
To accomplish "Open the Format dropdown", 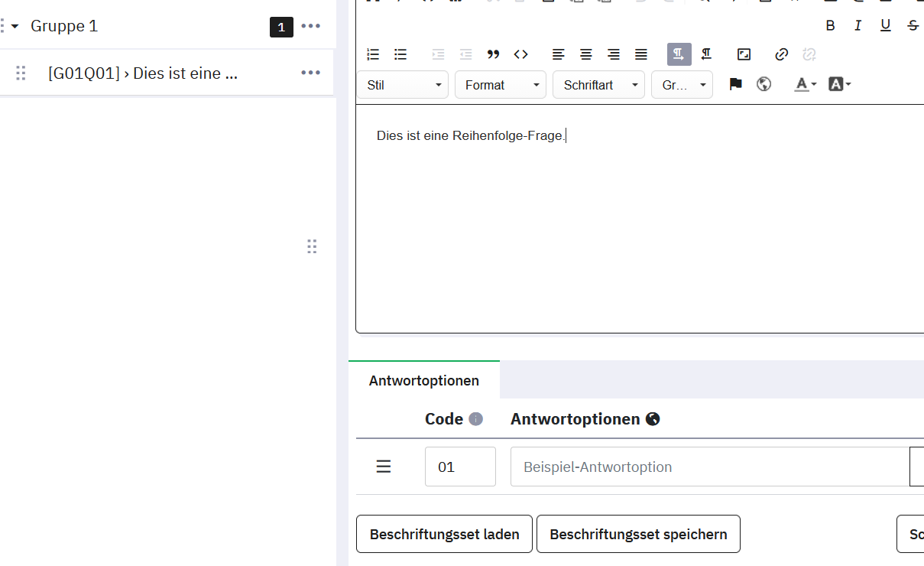I will point(501,85).
